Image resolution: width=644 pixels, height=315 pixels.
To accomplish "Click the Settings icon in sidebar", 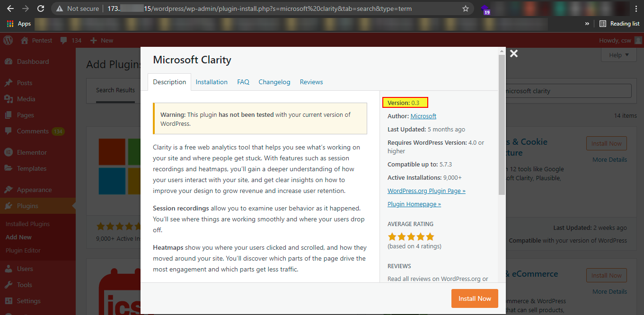I will [x=9, y=301].
